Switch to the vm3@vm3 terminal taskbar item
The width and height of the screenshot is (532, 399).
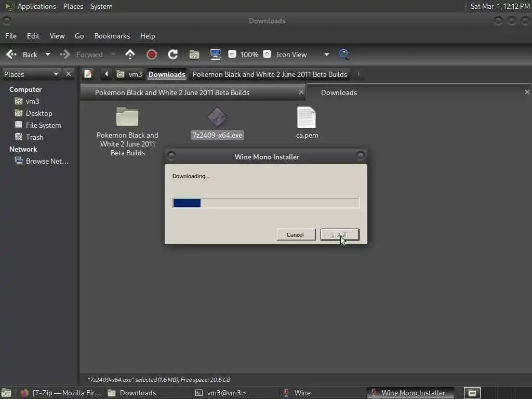(x=235, y=393)
